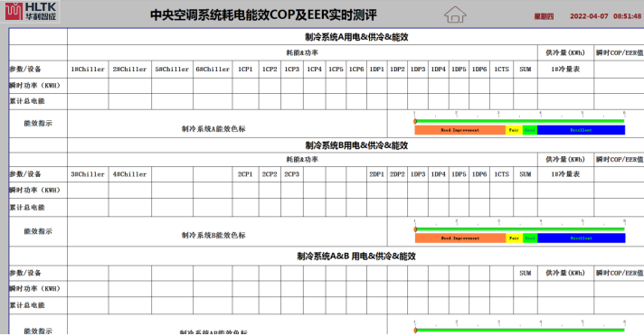The height and width of the screenshot is (336, 644).
Task: Click 1DP5 header in system A table
Action: pos(459,70)
